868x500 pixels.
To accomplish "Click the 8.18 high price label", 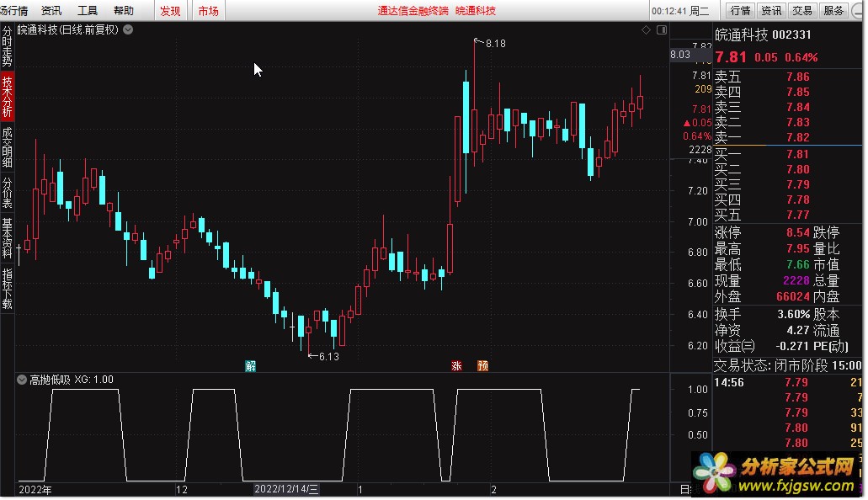I will 495,43.
